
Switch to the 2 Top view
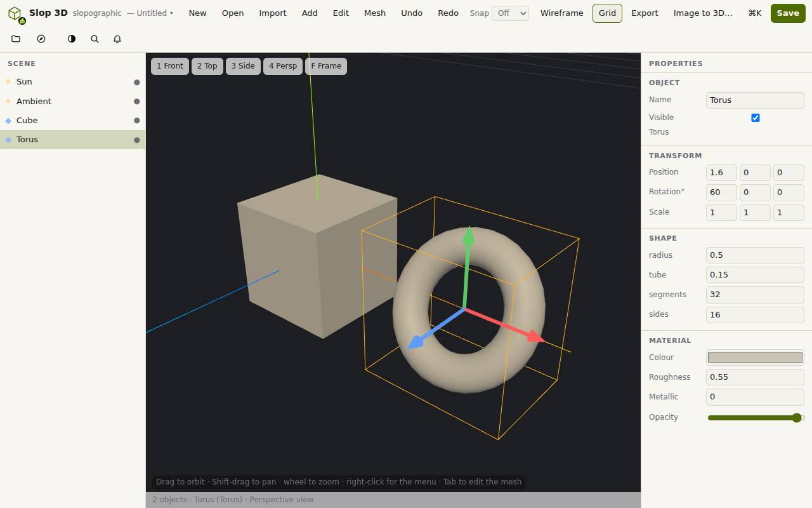pos(207,66)
